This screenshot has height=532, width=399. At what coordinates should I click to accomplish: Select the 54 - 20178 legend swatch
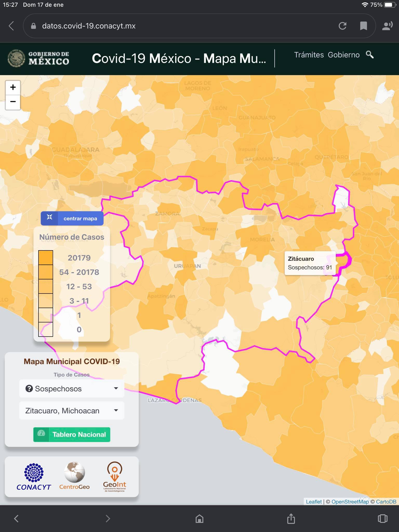(46, 272)
